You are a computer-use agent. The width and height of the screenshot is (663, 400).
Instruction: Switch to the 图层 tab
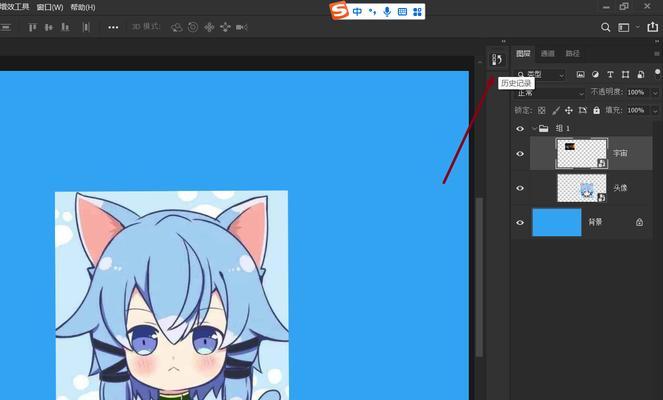tap(523, 54)
